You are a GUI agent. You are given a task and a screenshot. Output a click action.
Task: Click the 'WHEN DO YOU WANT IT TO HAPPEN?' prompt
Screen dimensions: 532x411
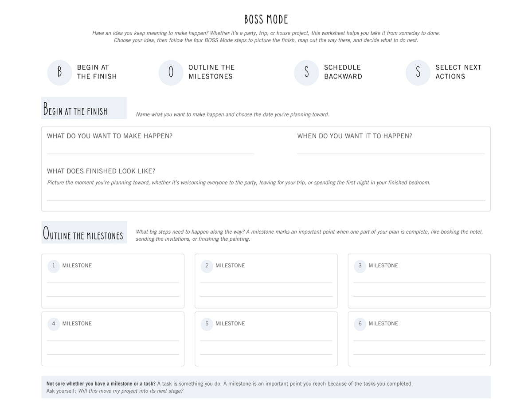pyautogui.click(x=355, y=136)
